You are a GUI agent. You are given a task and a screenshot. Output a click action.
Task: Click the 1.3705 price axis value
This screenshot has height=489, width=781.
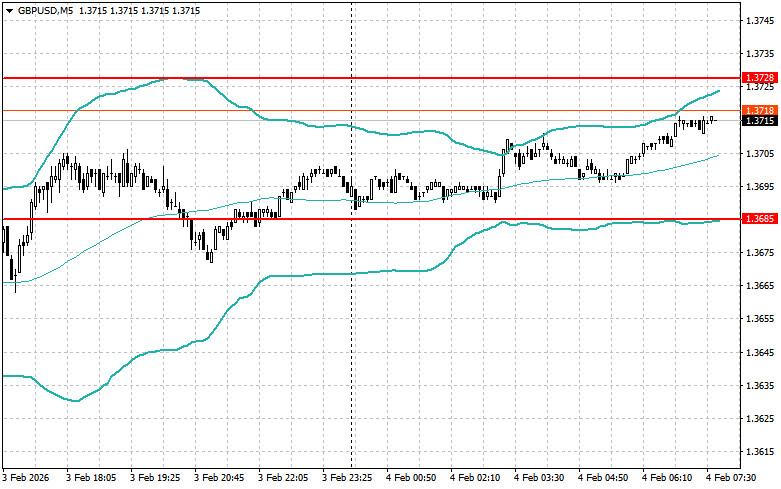pyautogui.click(x=761, y=153)
